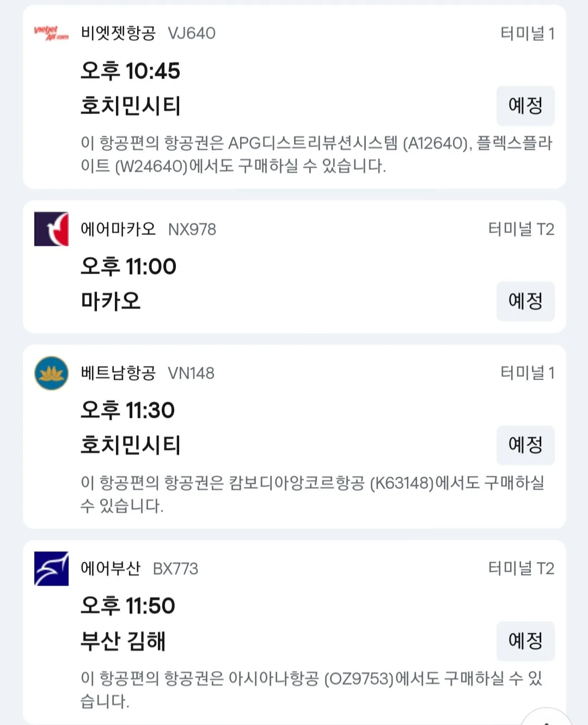Tap codeshare note mentioning 아시아나항공 OZ9753
Viewport: 588px width, 725px height.
tap(312, 690)
